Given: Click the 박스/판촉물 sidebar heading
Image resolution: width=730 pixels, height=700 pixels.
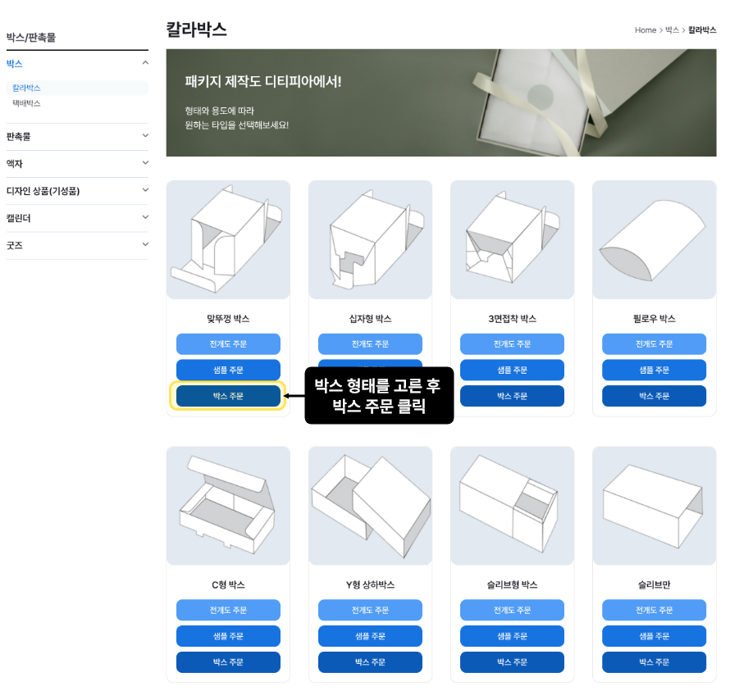Looking at the screenshot, I should [x=30, y=37].
